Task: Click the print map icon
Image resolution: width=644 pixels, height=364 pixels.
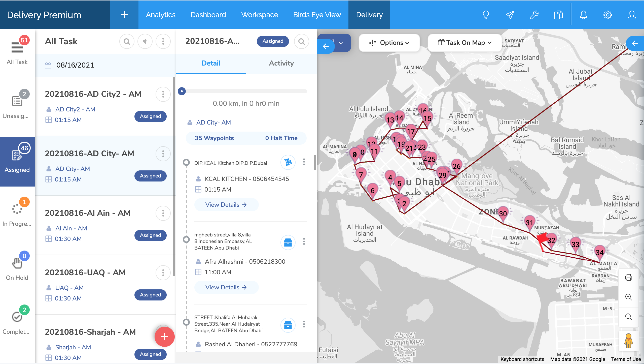Action: 629,278
